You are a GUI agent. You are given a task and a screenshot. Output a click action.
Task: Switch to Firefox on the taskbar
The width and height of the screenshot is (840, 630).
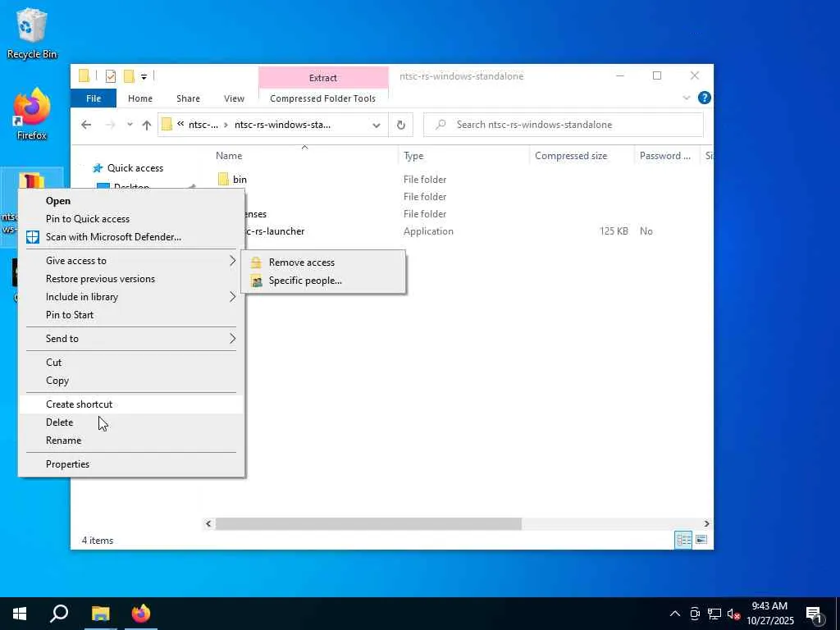click(x=141, y=614)
